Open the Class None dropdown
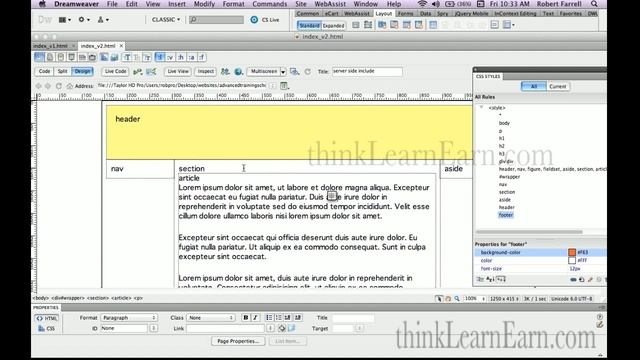Screen dimensions: 640x360 click(x=211, y=318)
